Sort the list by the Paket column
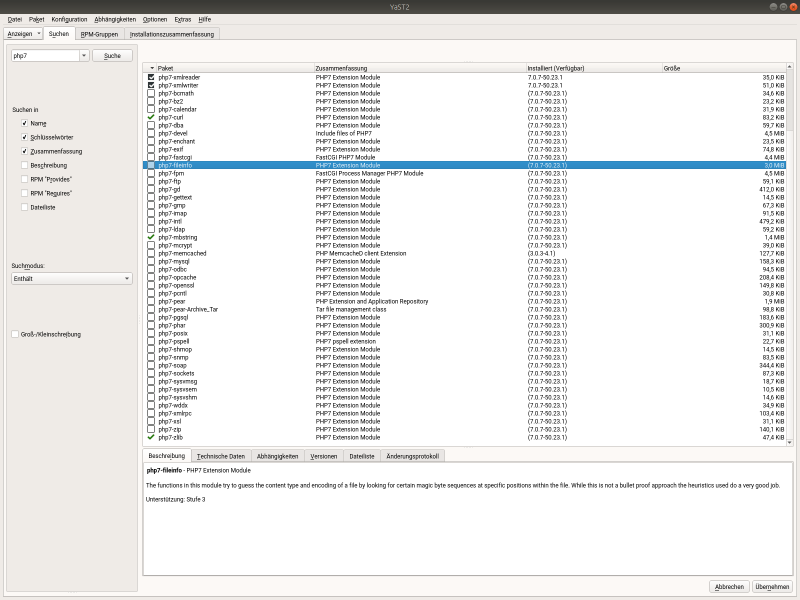The image size is (800, 600). (x=235, y=68)
